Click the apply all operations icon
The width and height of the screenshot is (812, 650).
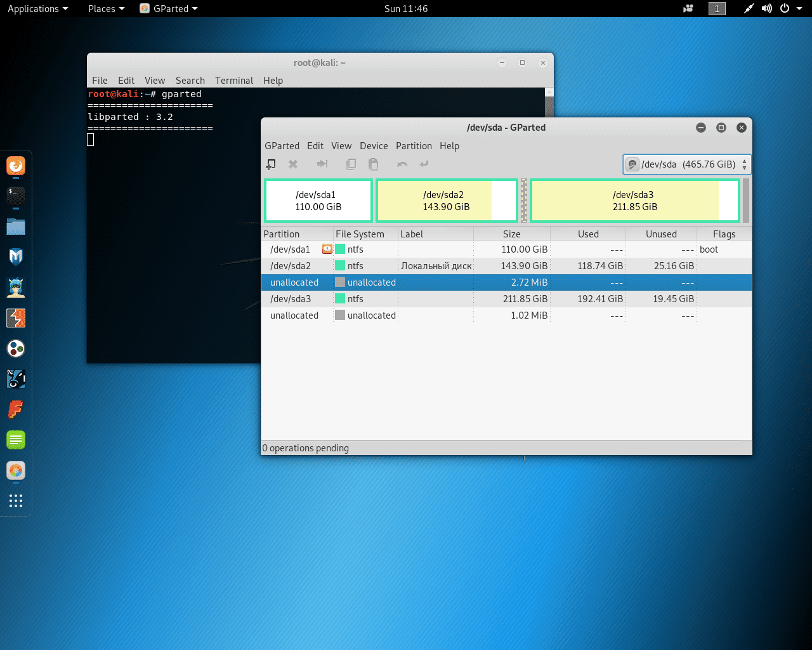(424, 164)
